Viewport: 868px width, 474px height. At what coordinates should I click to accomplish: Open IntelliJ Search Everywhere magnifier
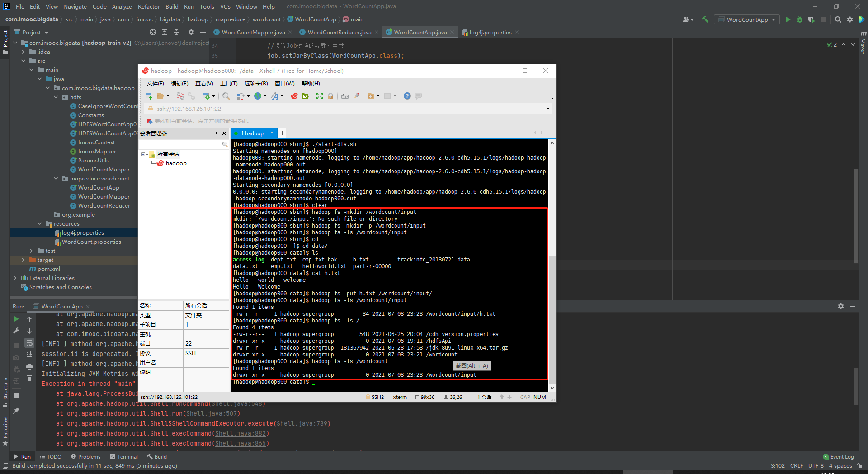pyautogui.click(x=838, y=19)
